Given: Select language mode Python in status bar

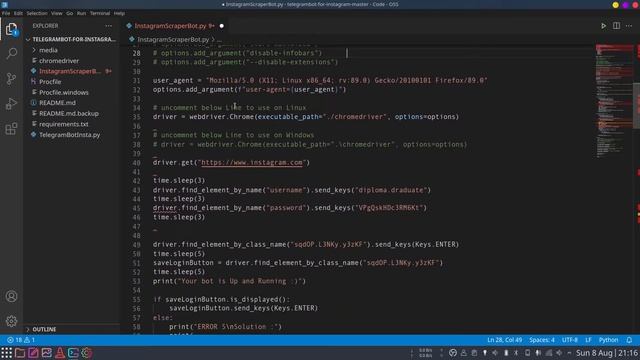Looking at the screenshot, I should [608, 340].
